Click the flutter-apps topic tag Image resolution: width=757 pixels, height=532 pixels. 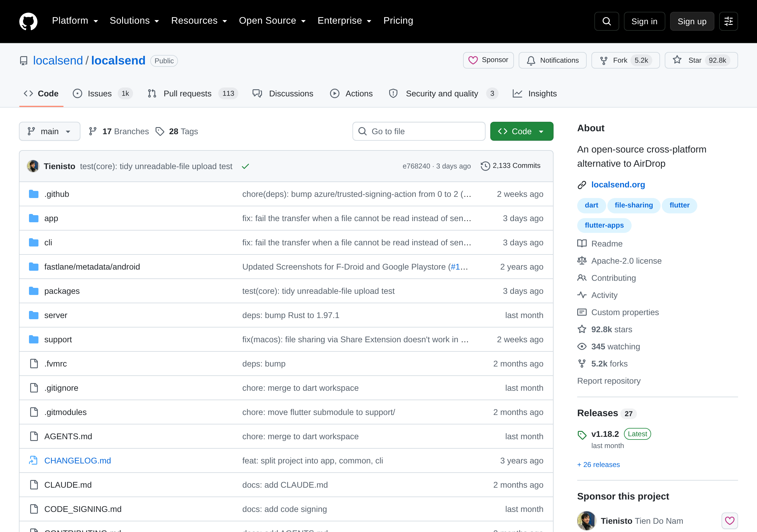coord(604,225)
